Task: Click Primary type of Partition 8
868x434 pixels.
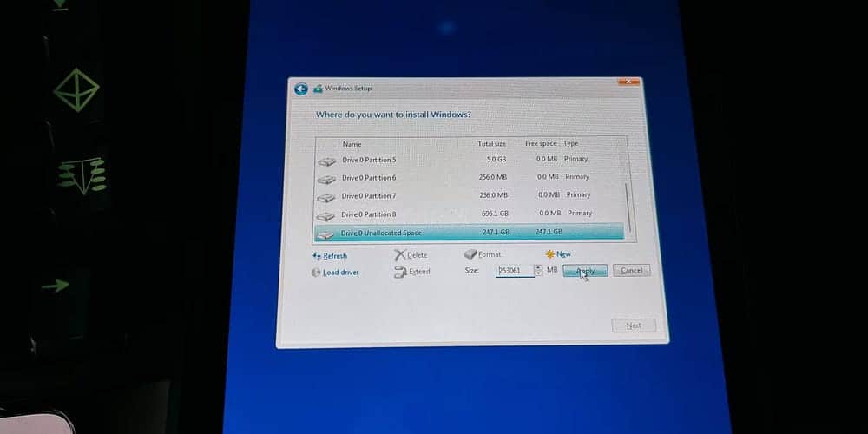Action: [580, 213]
